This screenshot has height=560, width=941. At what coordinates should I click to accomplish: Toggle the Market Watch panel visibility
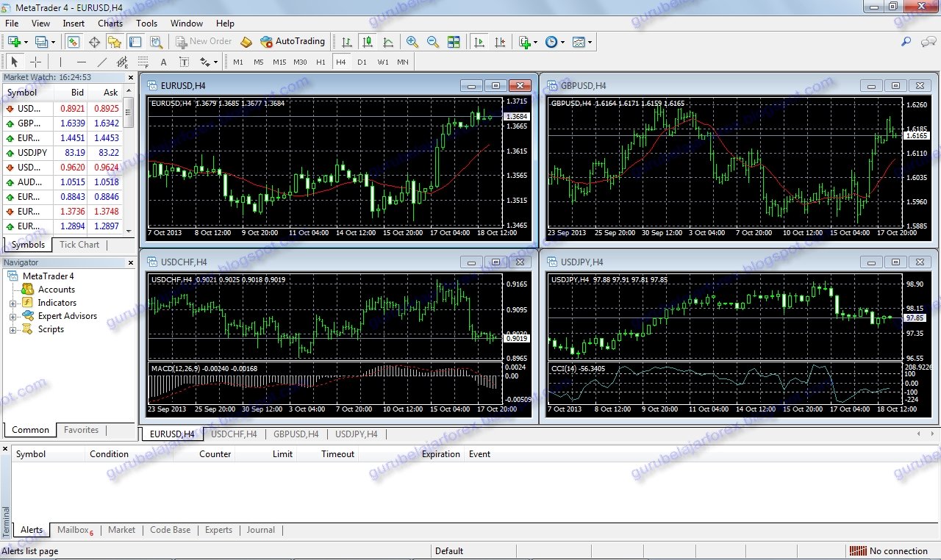[x=72, y=42]
